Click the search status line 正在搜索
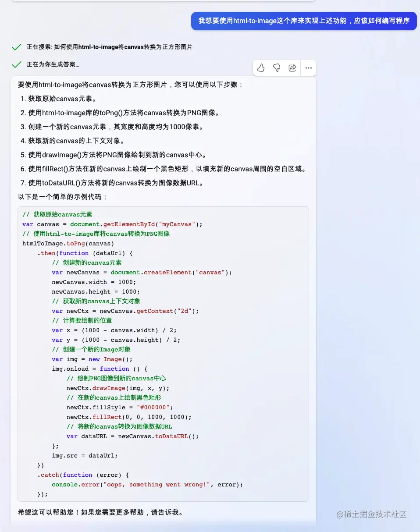The width and height of the screenshot is (420, 532). click(109, 47)
